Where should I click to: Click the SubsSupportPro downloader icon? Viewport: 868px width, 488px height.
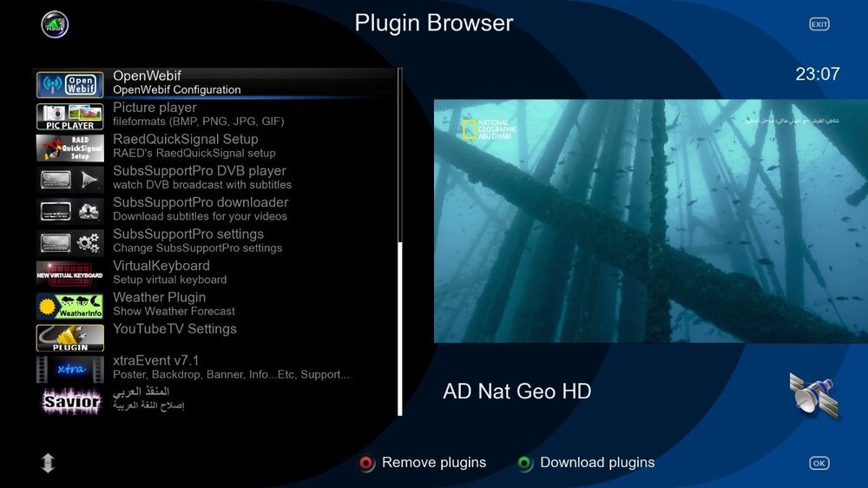69,211
